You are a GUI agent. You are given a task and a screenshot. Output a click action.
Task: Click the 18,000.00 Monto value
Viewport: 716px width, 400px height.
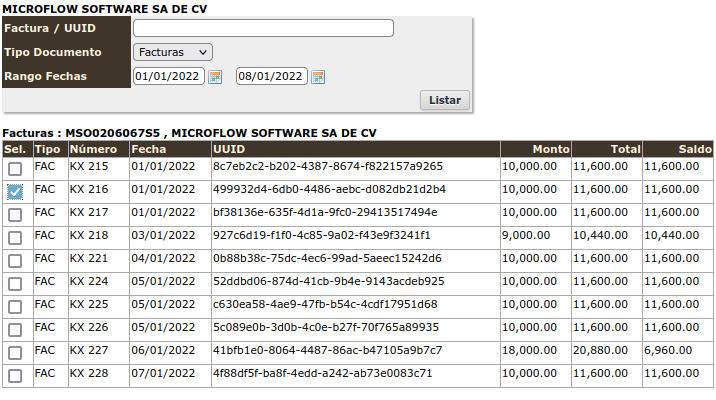tap(530, 350)
